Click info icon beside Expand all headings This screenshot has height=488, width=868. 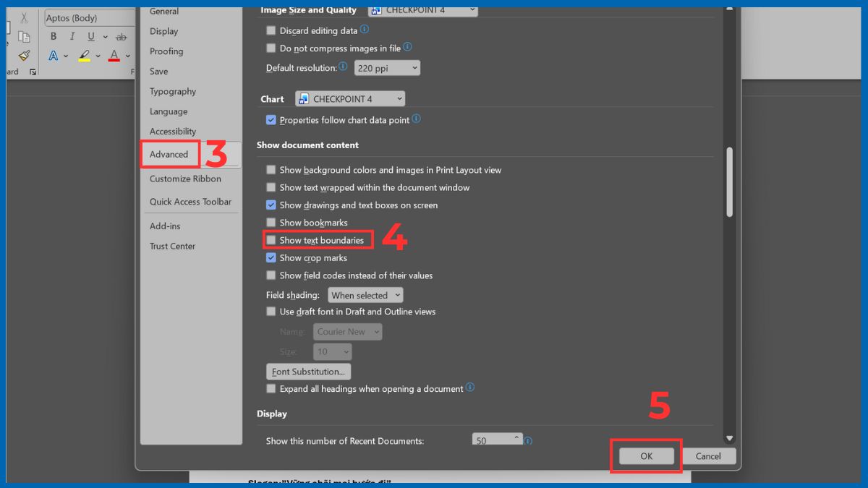[470, 388]
